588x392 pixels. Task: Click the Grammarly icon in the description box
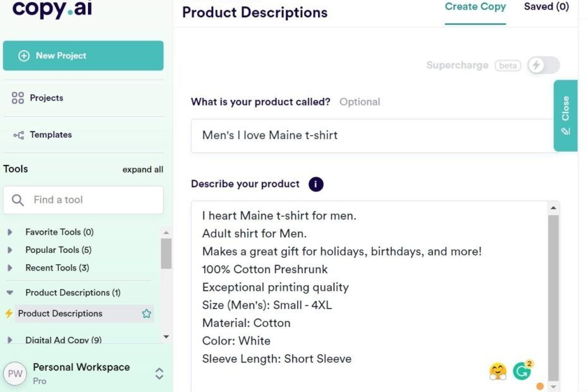tap(522, 371)
